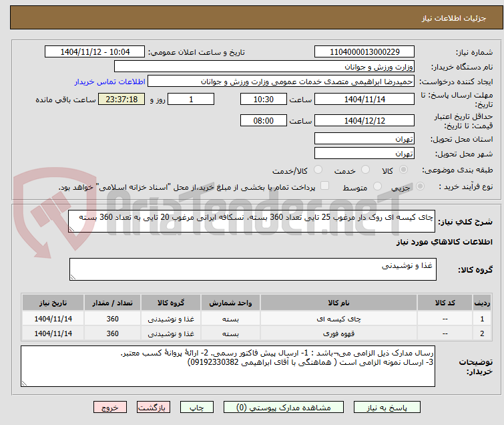Click the date 1404/11/14 in the 'چای کیسه ای' row
Screen dimensions: 504x425
[53, 319]
